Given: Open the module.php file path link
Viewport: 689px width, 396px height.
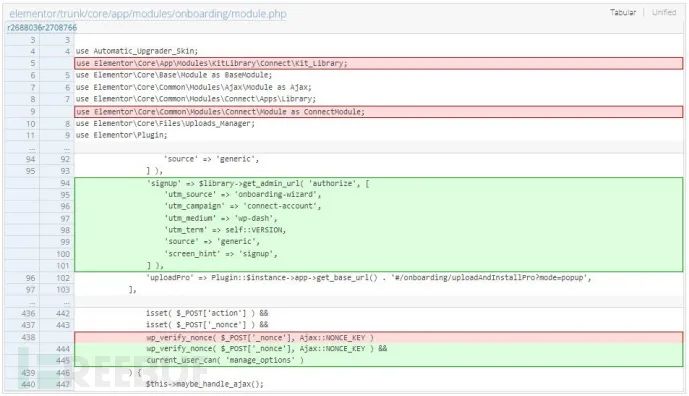Looking at the screenshot, I should 148,14.
